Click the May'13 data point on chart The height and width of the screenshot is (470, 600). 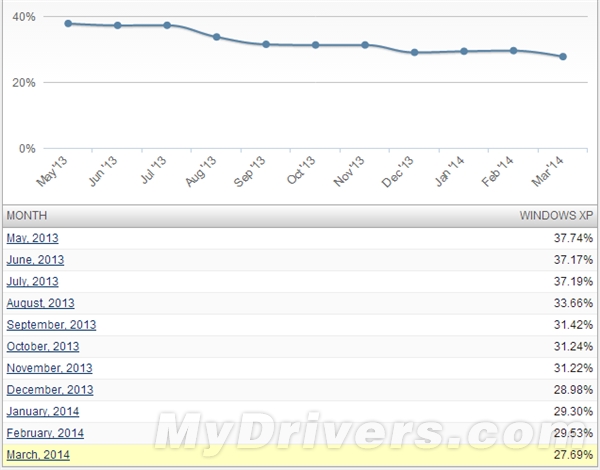pyautogui.click(x=68, y=24)
